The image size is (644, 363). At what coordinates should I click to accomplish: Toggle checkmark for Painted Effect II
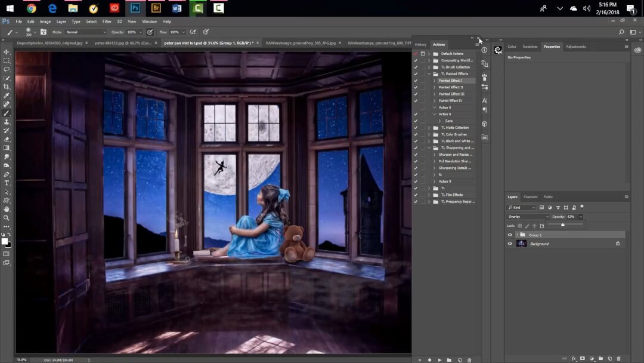click(416, 87)
